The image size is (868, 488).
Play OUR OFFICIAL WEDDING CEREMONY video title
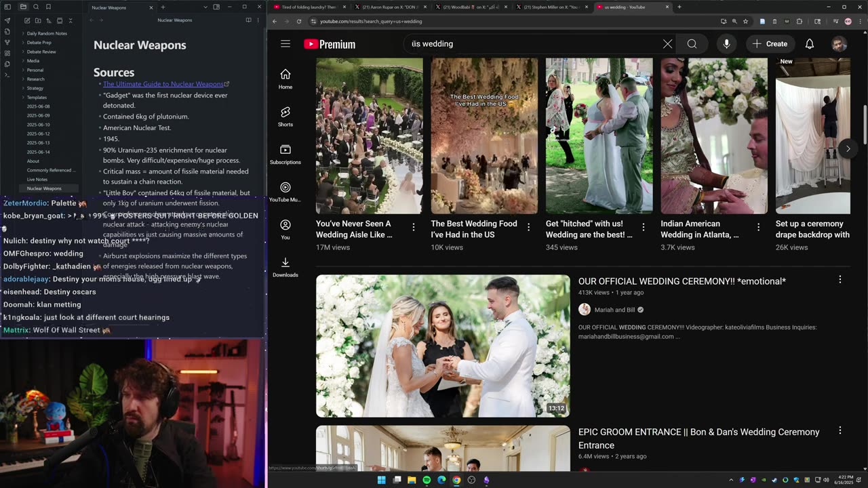point(682,281)
